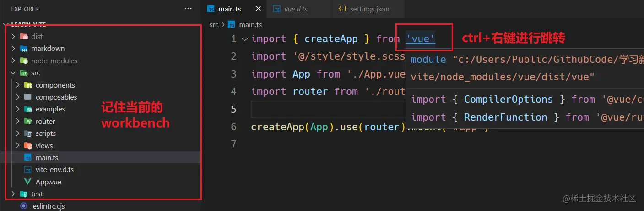This screenshot has height=211, width=644.
Task: Click the examples folder icon
Action: (28, 109)
